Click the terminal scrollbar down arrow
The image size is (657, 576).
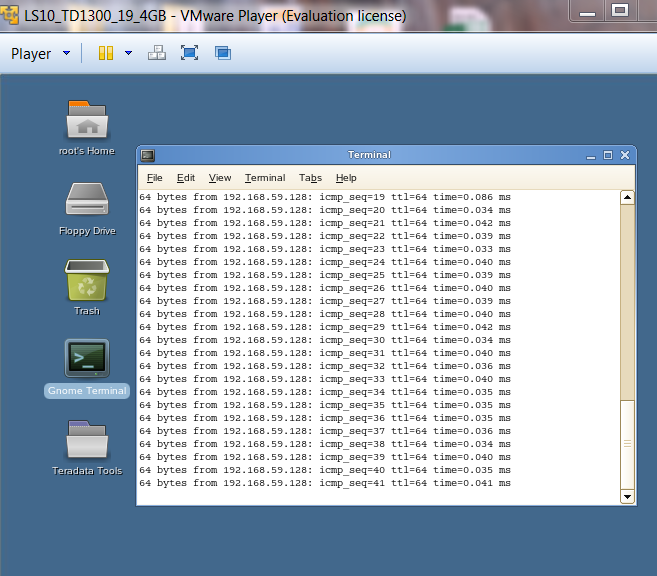coord(627,496)
